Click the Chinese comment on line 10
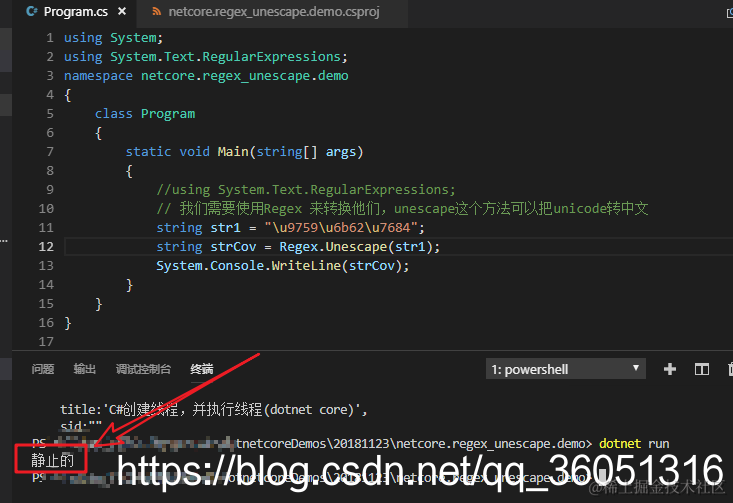Viewport: 733px width, 503px height. (402, 208)
